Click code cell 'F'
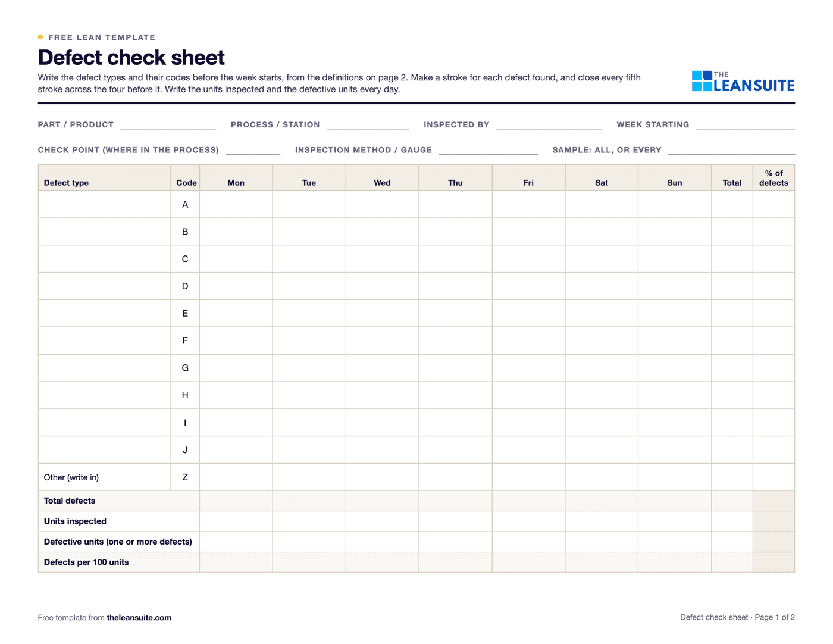This screenshot has width=833, height=644. click(185, 341)
